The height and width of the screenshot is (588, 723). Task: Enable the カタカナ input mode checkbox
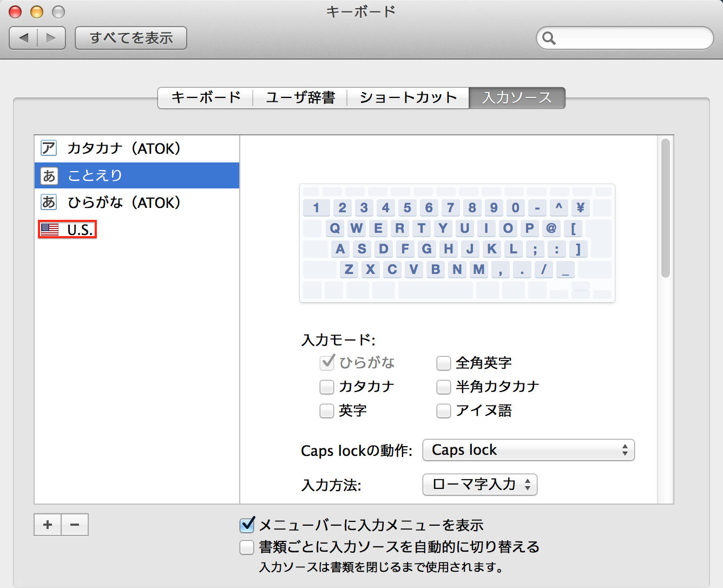(x=327, y=387)
